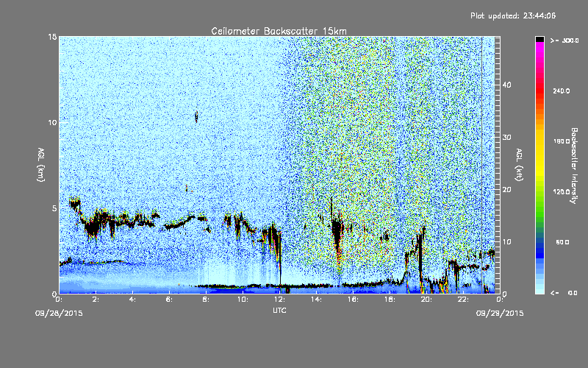Click the '16:' hour tick on the time axis

pos(354,300)
